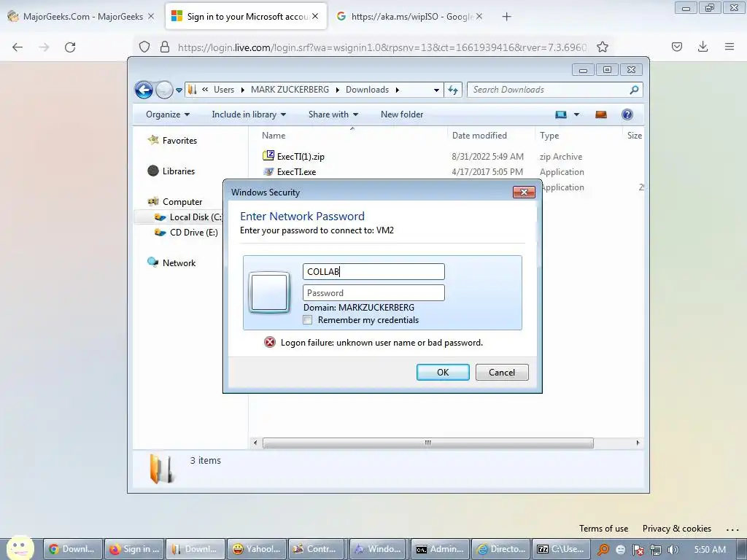Click OK in the Windows Security dialog
This screenshot has height=560, width=747.
(443, 373)
